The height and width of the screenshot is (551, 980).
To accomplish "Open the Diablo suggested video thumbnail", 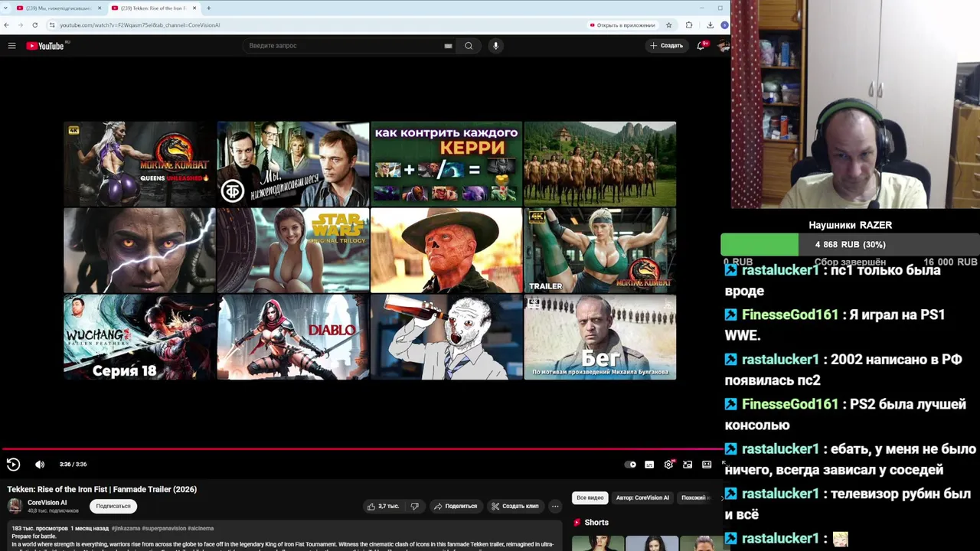I will (293, 337).
